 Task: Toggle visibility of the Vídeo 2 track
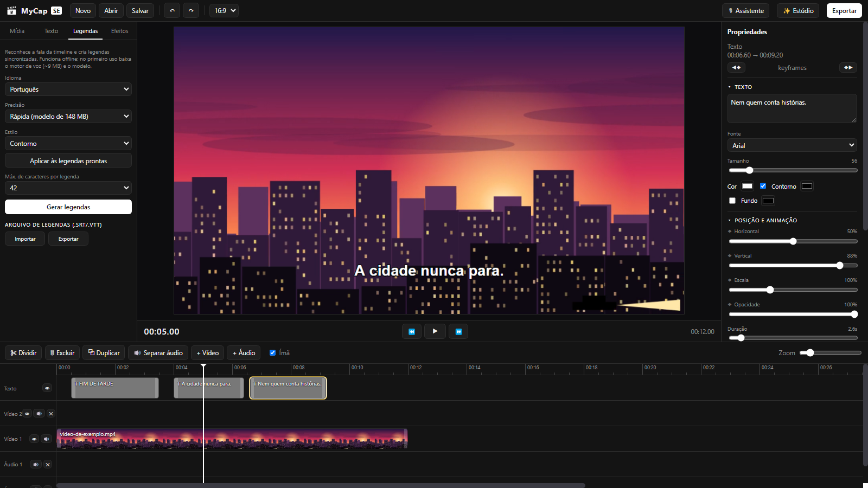point(27,414)
